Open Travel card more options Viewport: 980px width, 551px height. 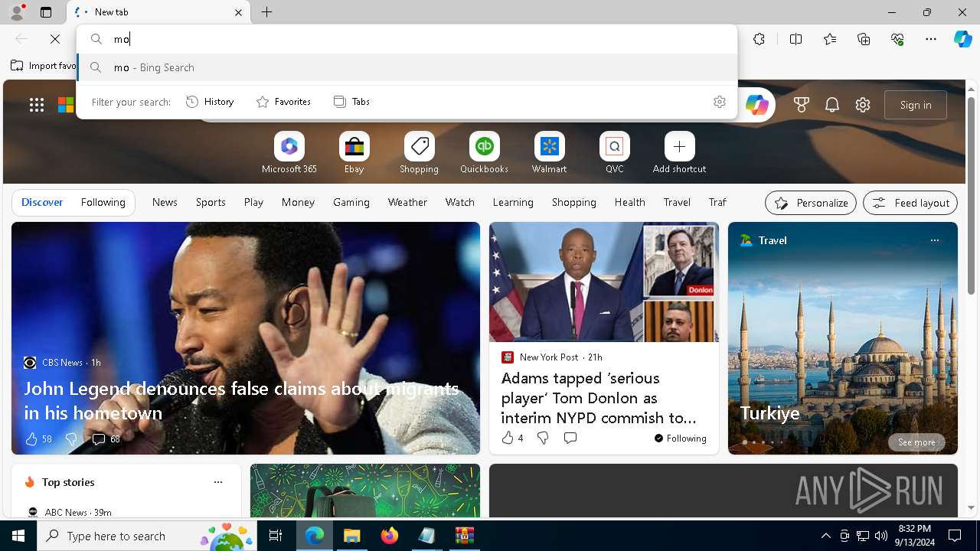point(934,240)
